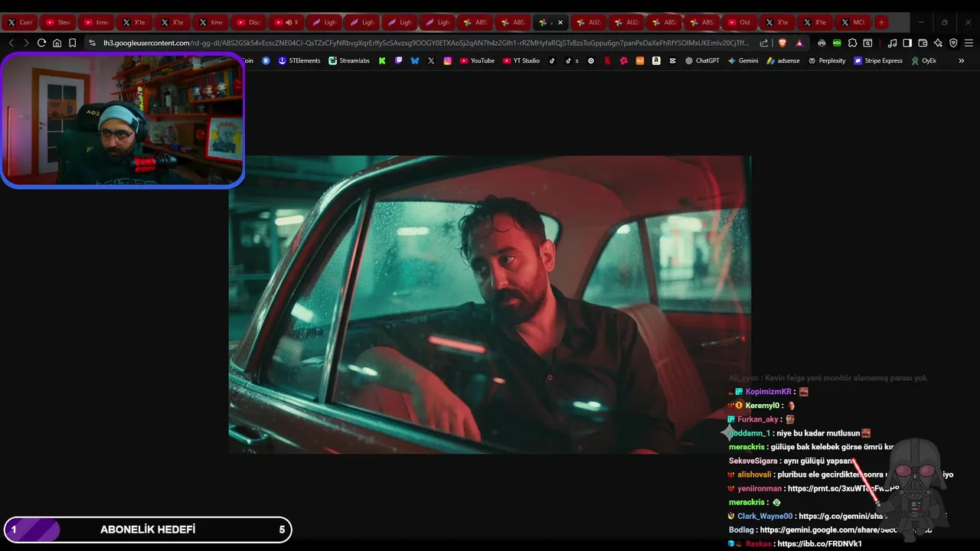
Task: Click Raskas's ibb.co/FRDNVk1 chat link
Action: [x=819, y=543]
